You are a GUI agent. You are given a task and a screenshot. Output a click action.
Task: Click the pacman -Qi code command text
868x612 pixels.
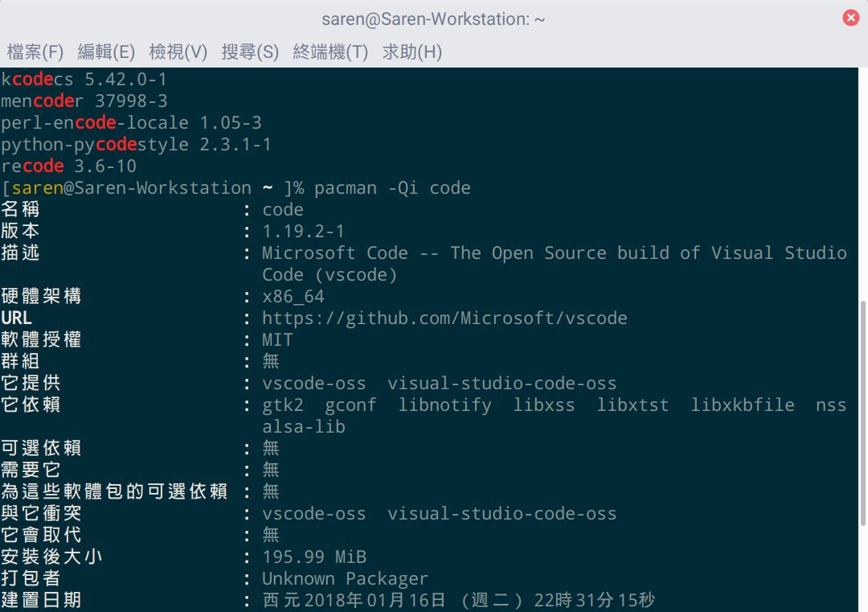[x=392, y=188]
